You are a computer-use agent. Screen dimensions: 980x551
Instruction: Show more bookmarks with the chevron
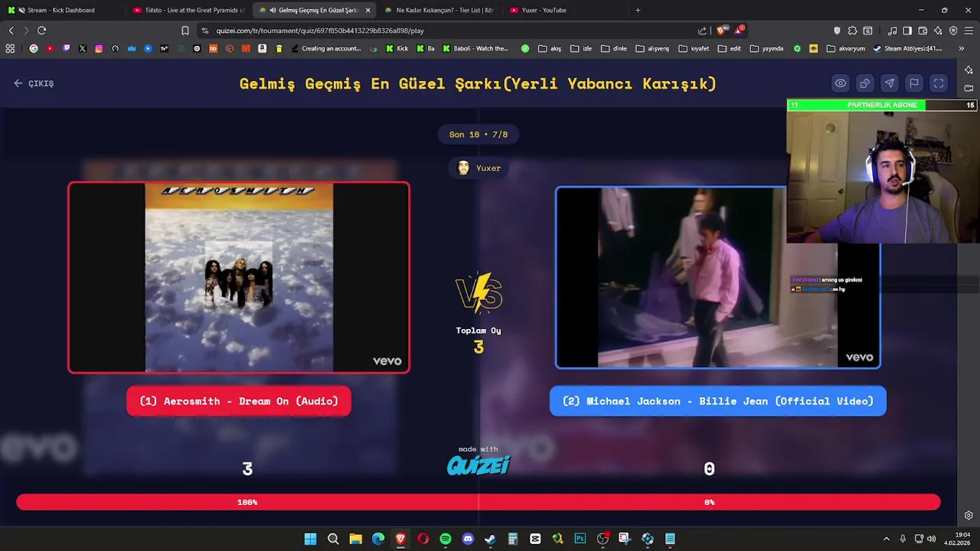tap(961, 48)
